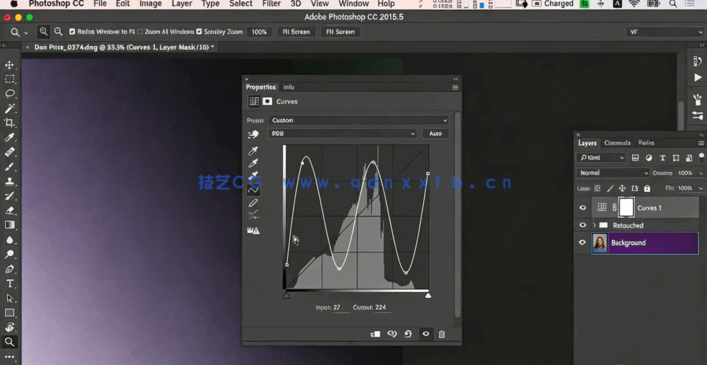Toggle Curves layer visibility in Properties footer
Screen dimensions: 707x365
[x=426, y=334]
